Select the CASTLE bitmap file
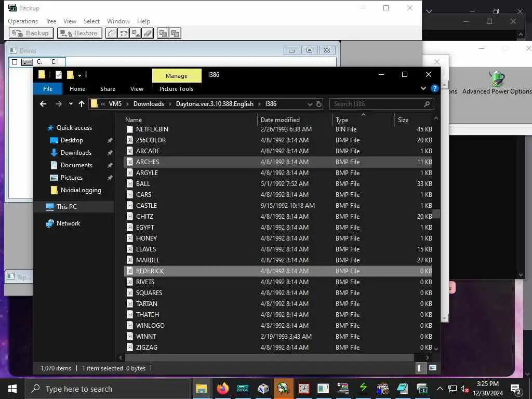 (278, 206)
